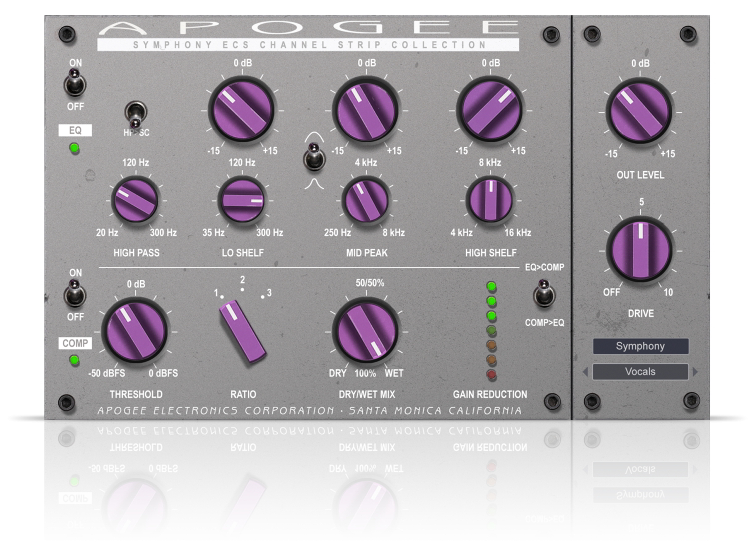Click the narrow bandwidth curve symbol

[314, 183]
